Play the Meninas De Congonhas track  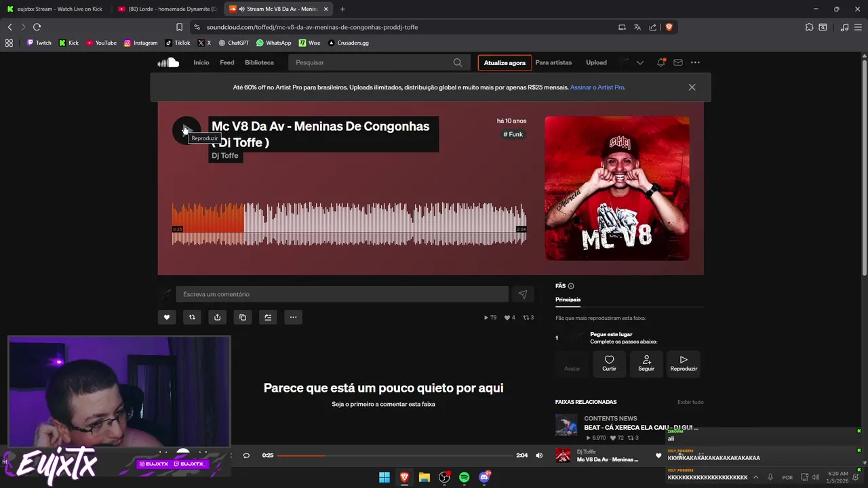point(186,130)
